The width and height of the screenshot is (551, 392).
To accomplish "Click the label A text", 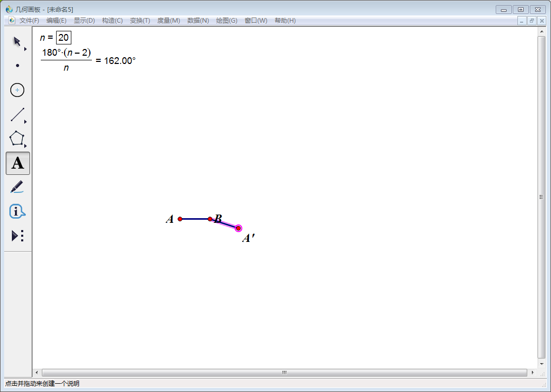I will point(170,219).
